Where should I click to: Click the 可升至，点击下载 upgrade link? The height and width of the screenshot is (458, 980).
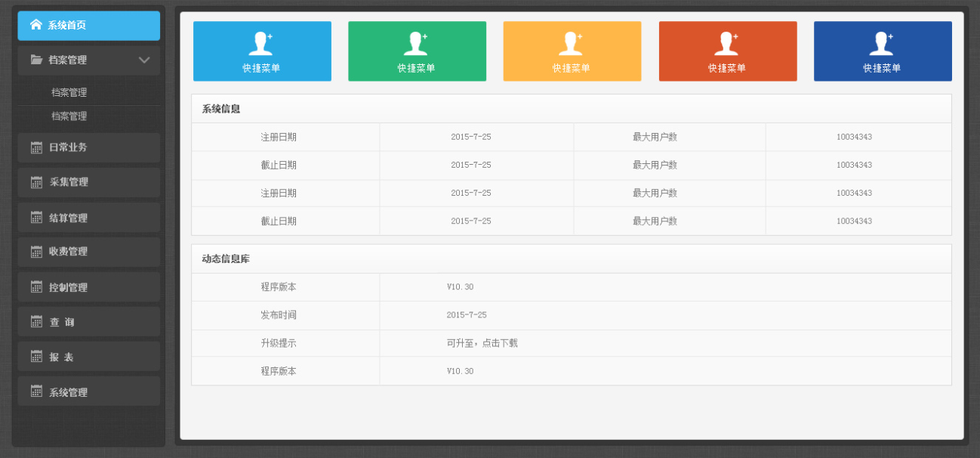482,343
